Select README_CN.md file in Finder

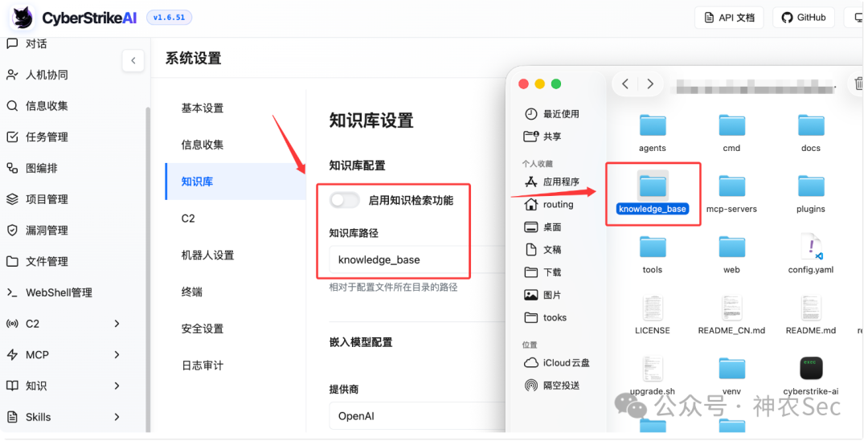732,308
